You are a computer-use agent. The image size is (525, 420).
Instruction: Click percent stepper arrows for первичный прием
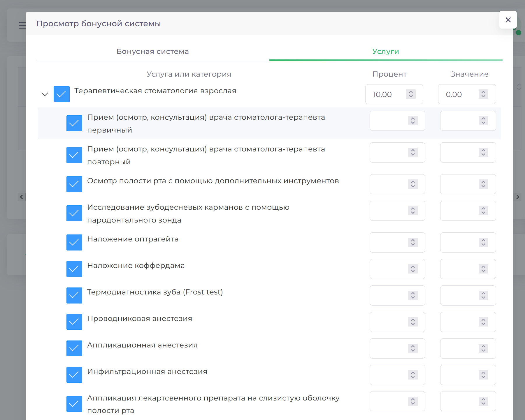(x=413, y=121)
